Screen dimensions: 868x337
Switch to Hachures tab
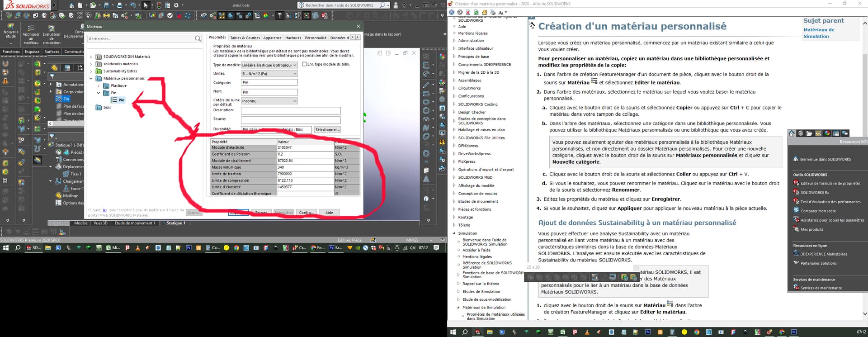[293, 38]
